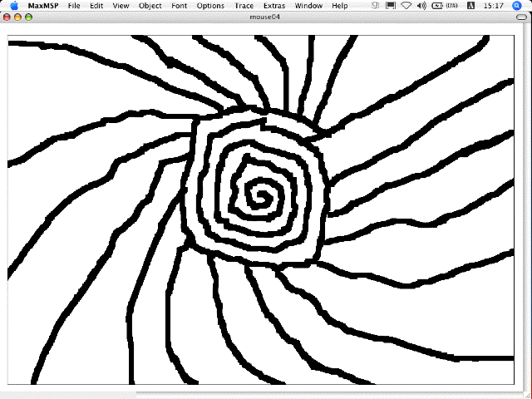The width and height of the screenshot is (532, 399).
Task: Click the Spotlight search icon
Action: click(517, 6)
